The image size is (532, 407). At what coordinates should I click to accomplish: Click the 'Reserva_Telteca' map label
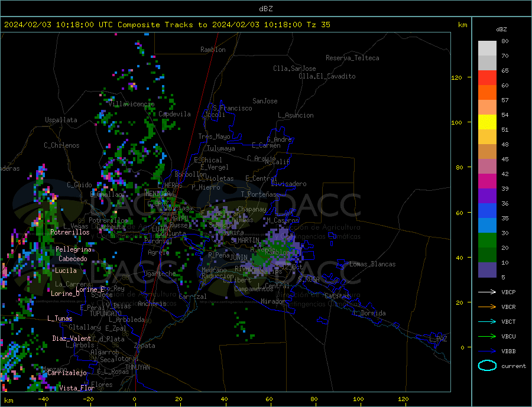(x=352, y=58)
